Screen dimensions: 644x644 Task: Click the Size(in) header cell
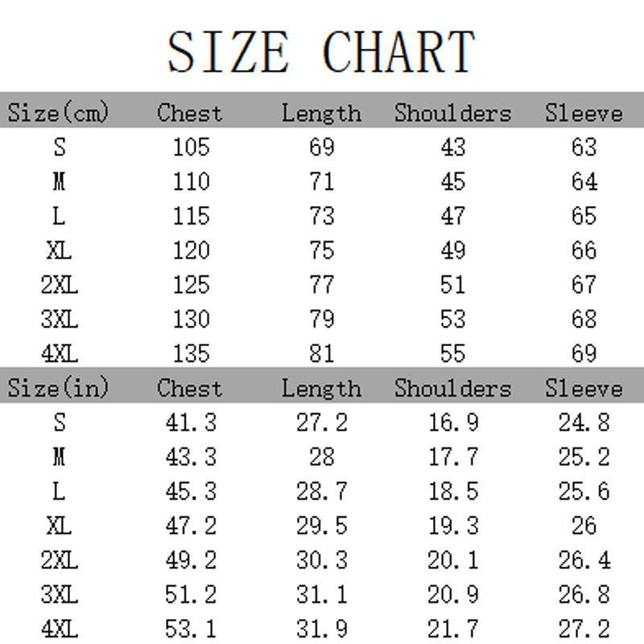coord(58,388)
